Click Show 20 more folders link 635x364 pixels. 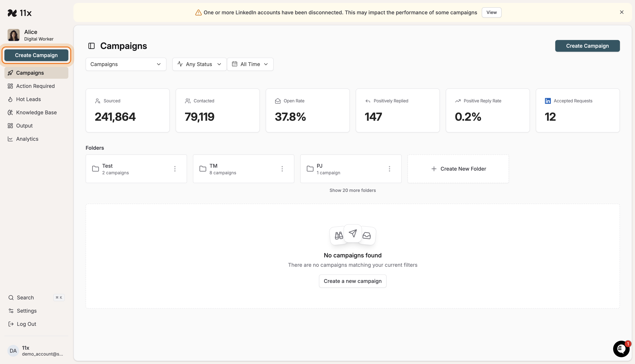coord(352,190)
